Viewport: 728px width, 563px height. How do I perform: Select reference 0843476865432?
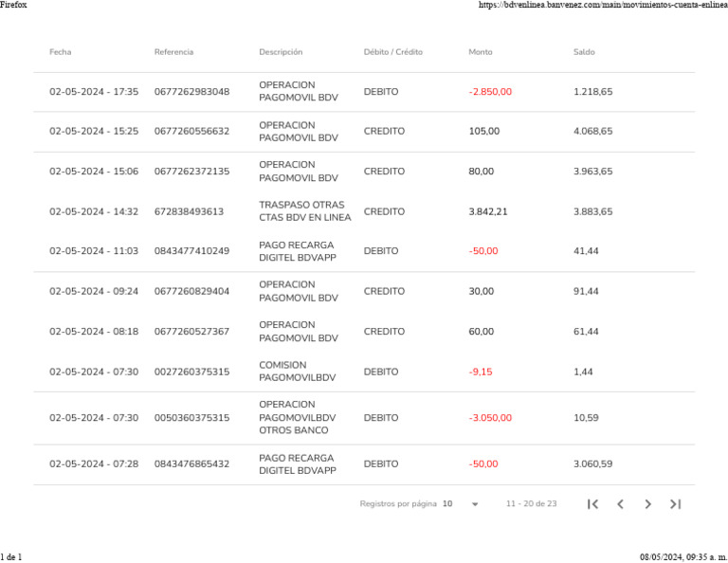tap(191, 463)
